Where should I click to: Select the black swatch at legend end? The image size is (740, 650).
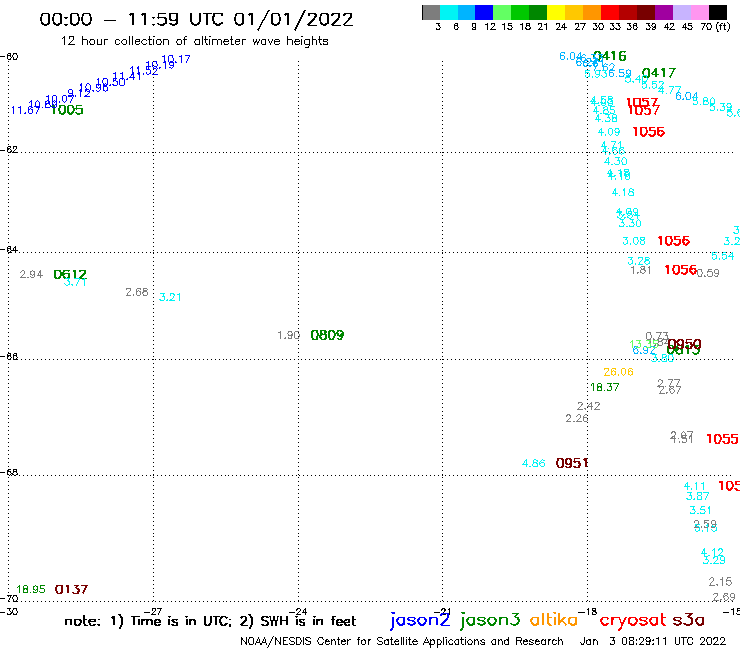pos(718,12)
